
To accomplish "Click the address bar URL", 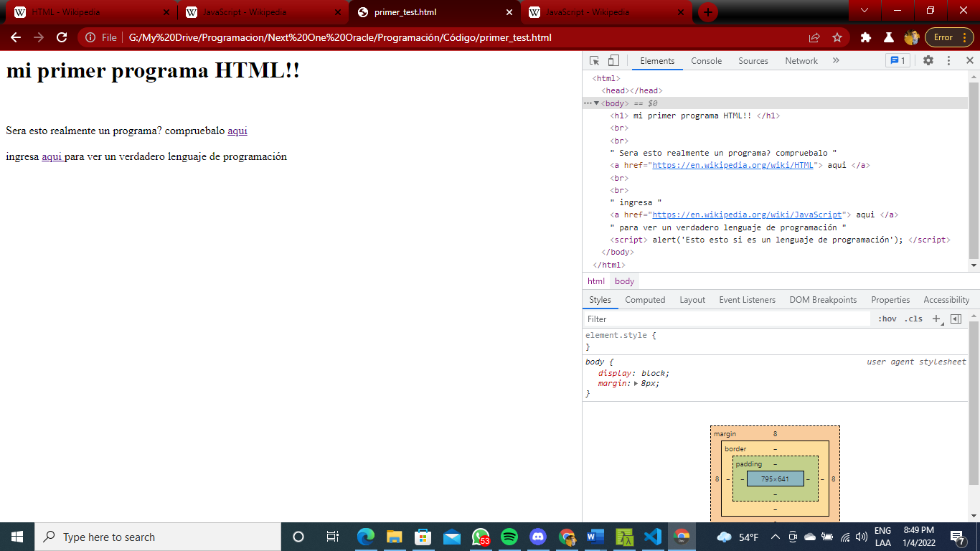I will pos(340,37).
